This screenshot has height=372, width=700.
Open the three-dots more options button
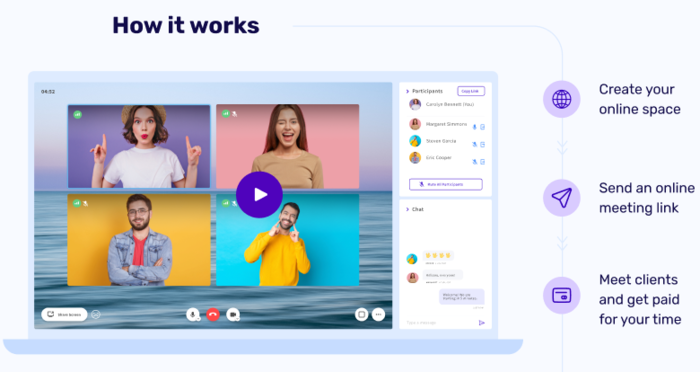click(378, 315)
